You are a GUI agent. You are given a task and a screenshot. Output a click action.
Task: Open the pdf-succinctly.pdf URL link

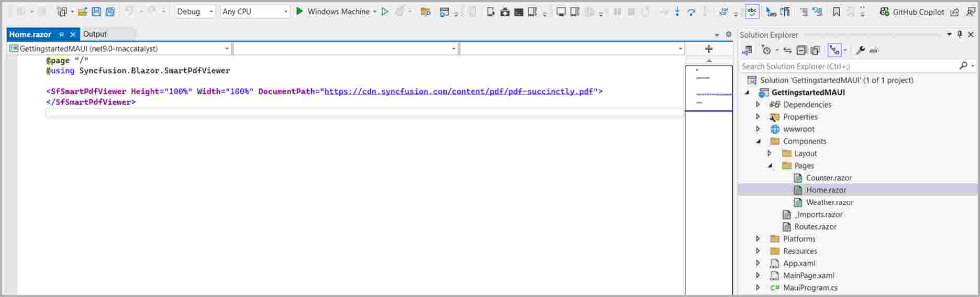pyautogui.click(x=459, y=92)
